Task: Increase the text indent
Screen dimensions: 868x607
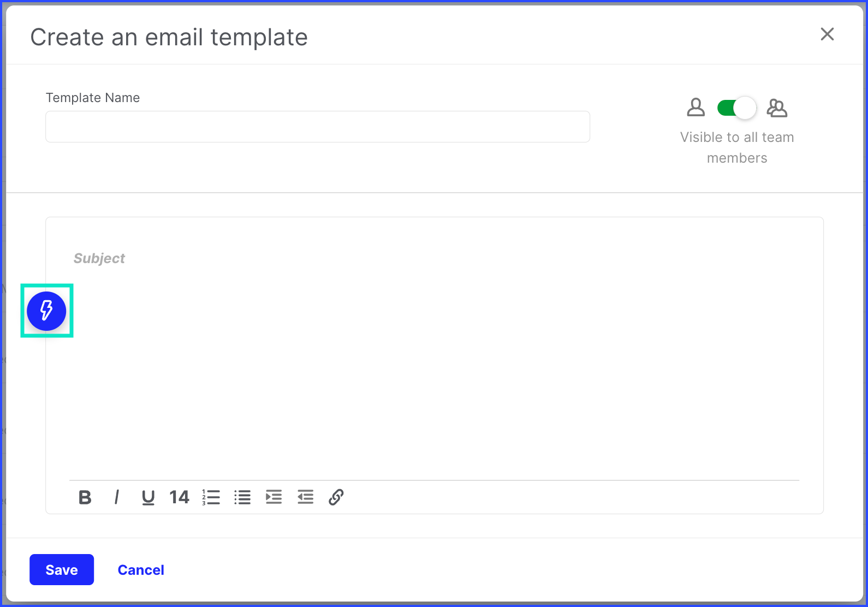Action: pyautogui.click(x=274, y=497)
